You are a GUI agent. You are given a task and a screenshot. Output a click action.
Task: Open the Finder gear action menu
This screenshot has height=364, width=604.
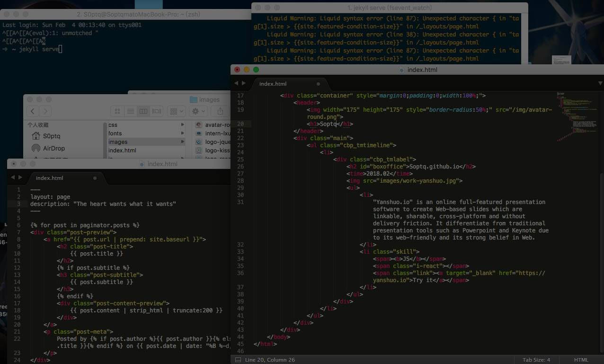[198, 111]
